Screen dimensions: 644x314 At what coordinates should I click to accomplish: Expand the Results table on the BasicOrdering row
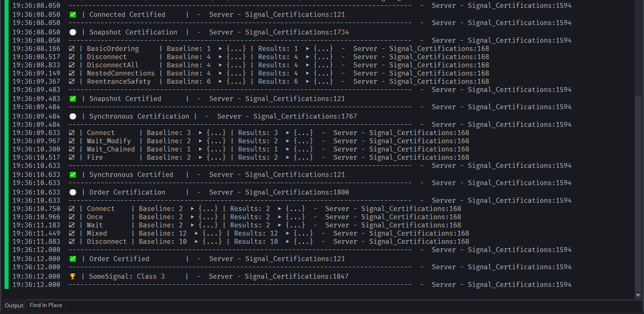coord(308,48)
